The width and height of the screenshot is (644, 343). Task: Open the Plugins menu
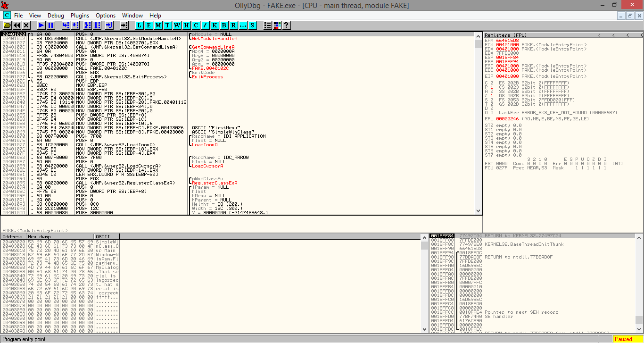click(x=80, y=16)
